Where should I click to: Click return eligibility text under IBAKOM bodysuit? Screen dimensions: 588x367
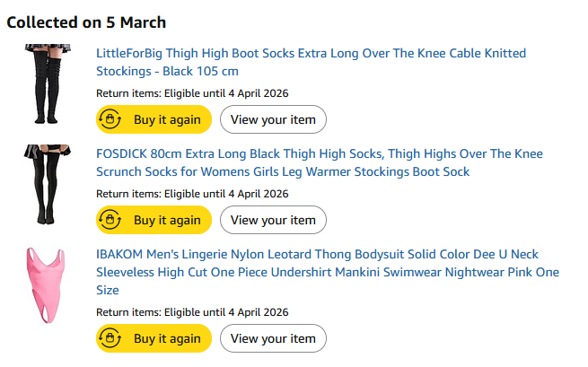point(192,312)
